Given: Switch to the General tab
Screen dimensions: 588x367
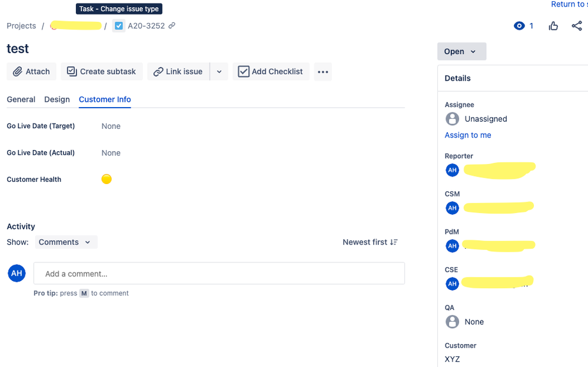Looking at the screenshot, I should pyautogui.click(x=21, y=99).
